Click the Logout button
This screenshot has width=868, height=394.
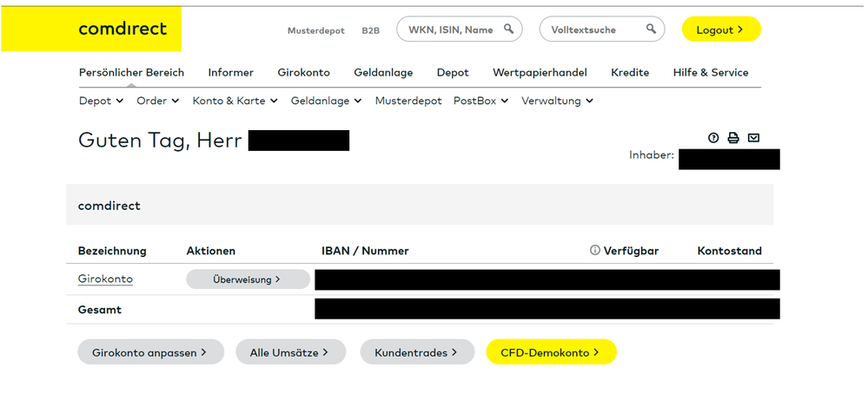point(721,30)
